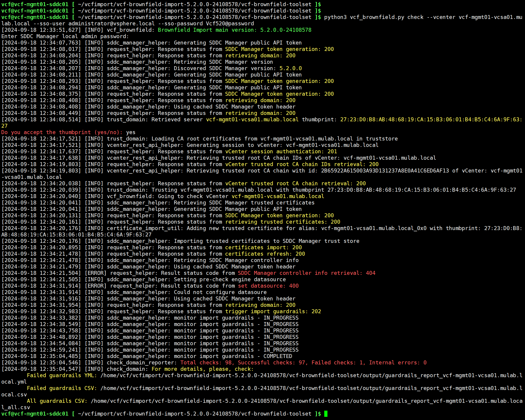Click the 404 controller info error
Screen dimensions: 525x420
pos(306,273)
